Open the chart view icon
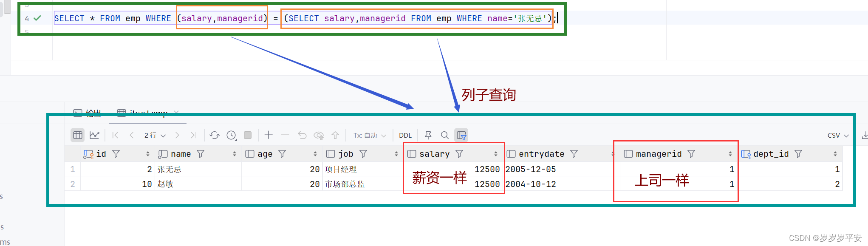Image resolution: width=868 pixels, height=246 pixels. coord(94,135)
